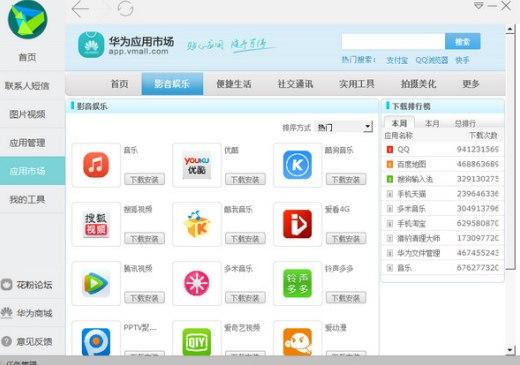520x365 pixels.
Task: Show the 本月 download ranking tab
Action: [432, 124]
